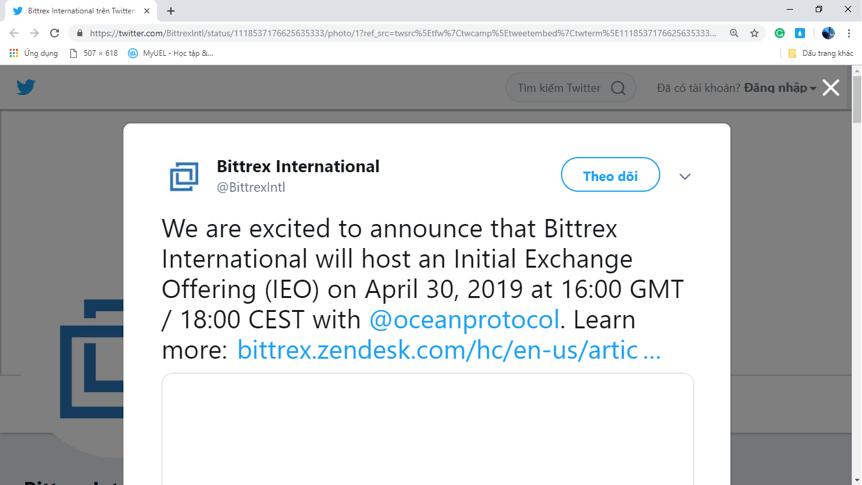Viewport: 862px width, 485px height.
Task: Close the tweet overlay with the X
Action: 831,87
